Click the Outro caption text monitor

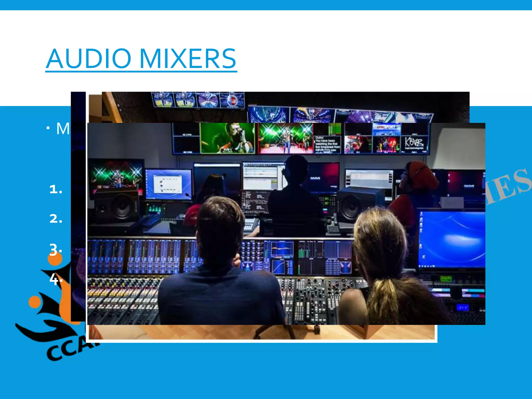327,144
